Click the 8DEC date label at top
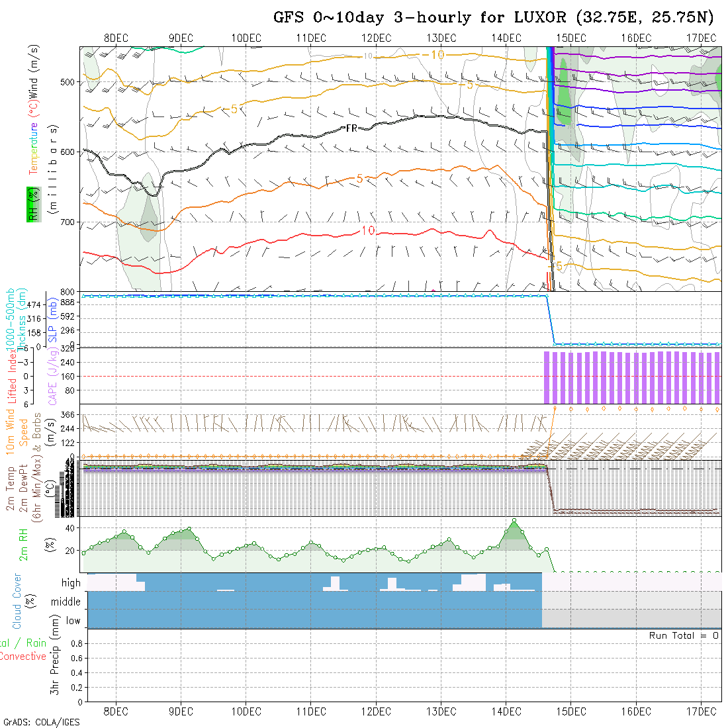 pos(116,38)
